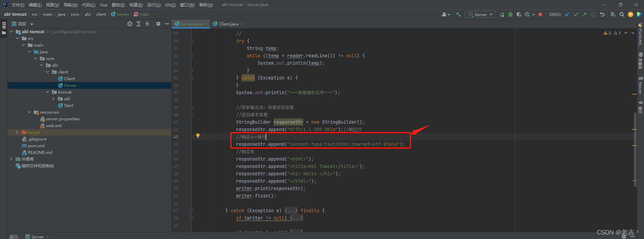This screenshot has height=239, width=644.
Task: Collapse the client package
Action: [x=48, y=72]
